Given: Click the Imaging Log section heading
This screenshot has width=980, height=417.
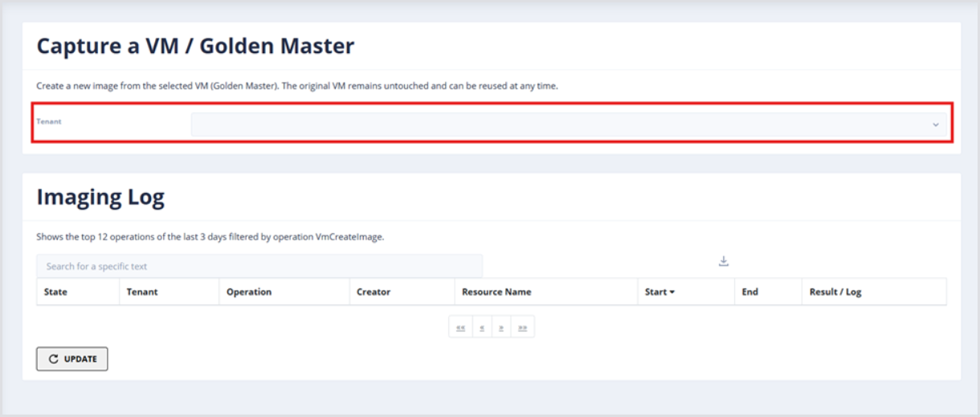Looking at the screenshot, I should tap(100, 197).
